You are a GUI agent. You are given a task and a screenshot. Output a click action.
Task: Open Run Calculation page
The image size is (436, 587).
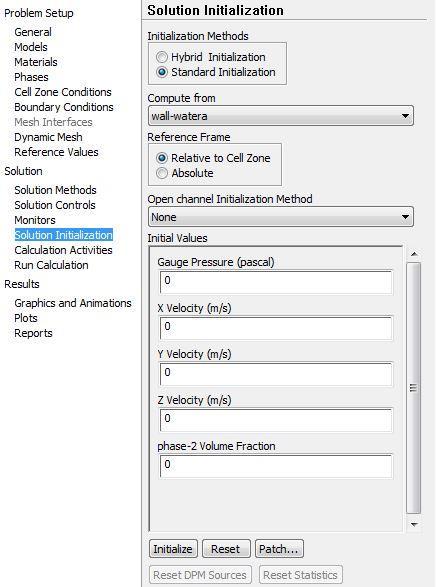pyautogui.click(x=51, y=265)
